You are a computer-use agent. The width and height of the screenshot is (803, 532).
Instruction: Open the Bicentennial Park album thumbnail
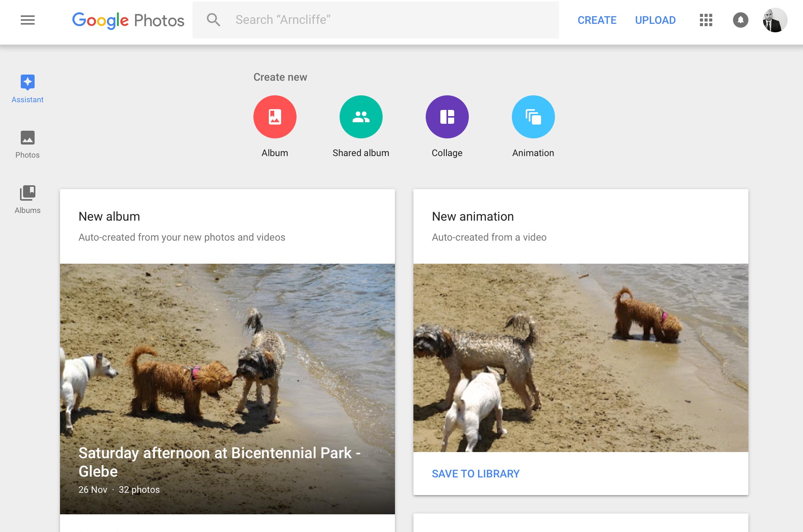pos(227,389)
